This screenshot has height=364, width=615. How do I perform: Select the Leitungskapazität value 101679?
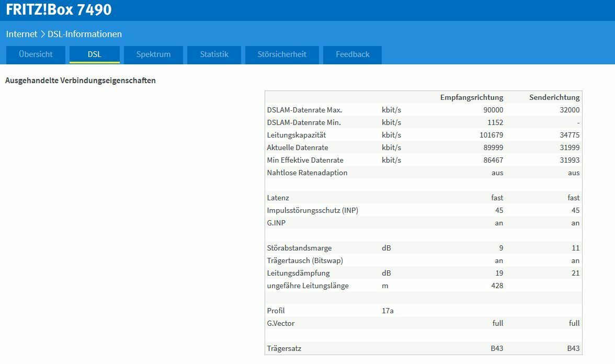pos(492,135)
